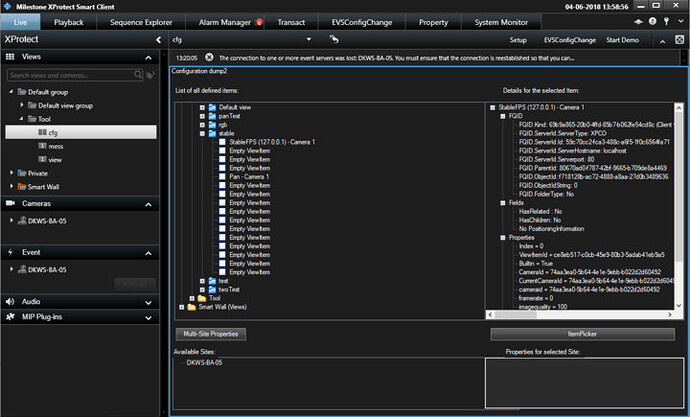
Task: Click the details panel vertical scroll down arrow
Action: click(x=679, y=305)
